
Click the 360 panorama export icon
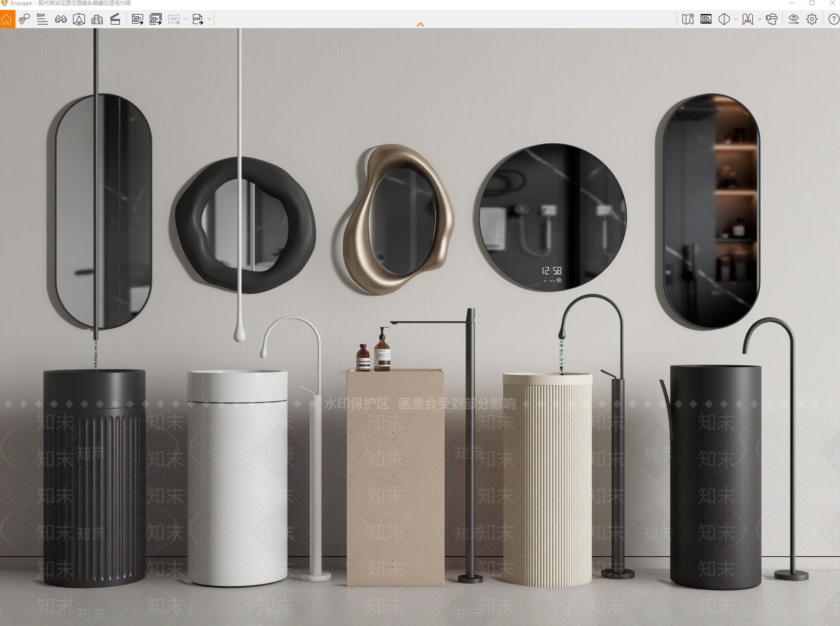coord(174,19)
